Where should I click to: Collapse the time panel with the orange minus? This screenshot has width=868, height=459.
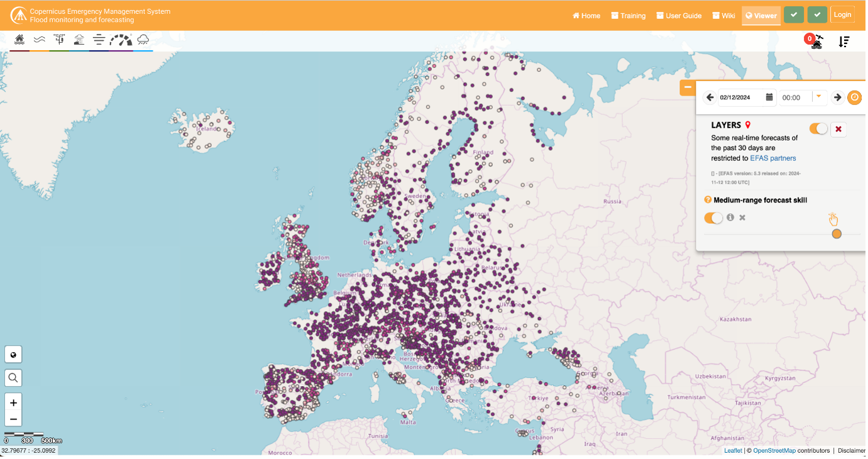[x=688, y=87]
